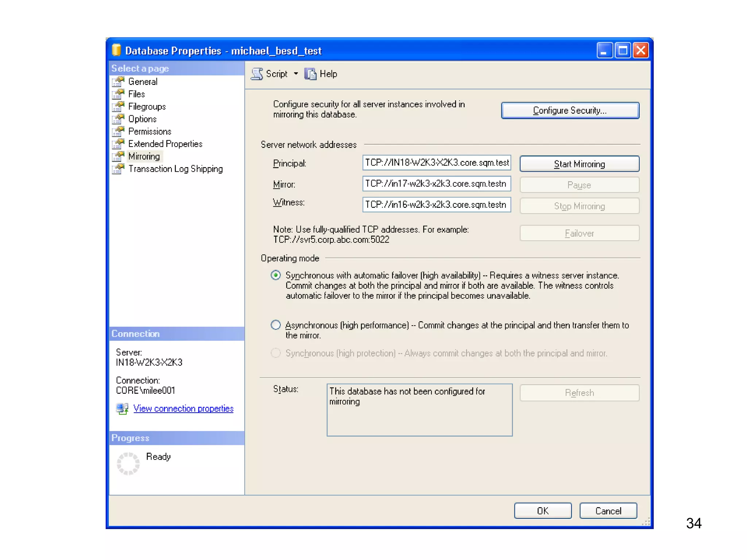Screen dimensions: 747x560
Task: Click the Filegroups page icon
Action: click(x=118, y=106)
